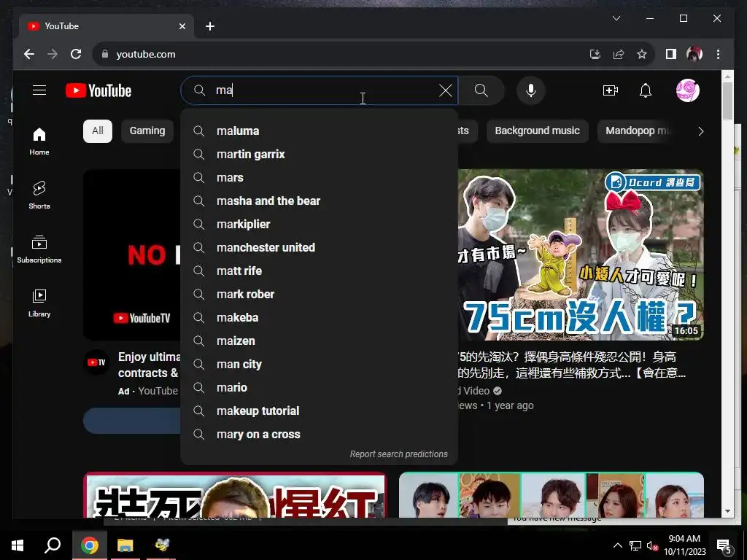
Task: Open the YouTubeTV ad thumbnail
Action: [x=132, y=254]
